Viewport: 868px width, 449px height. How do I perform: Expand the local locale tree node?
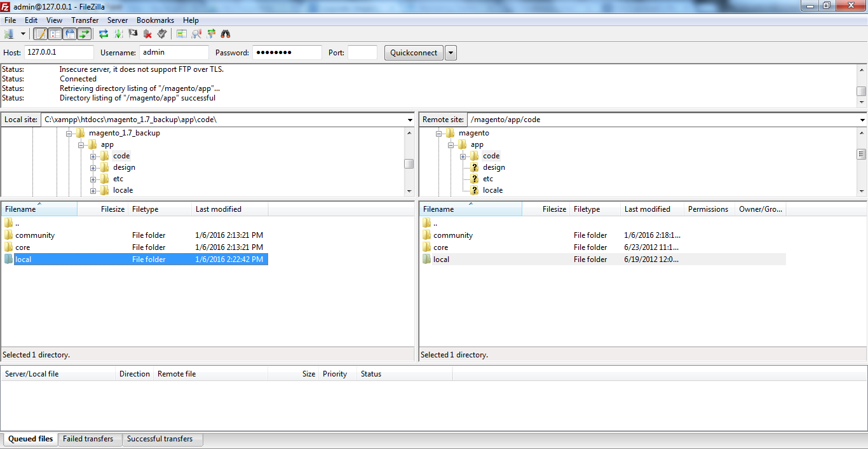click(93, 191)
